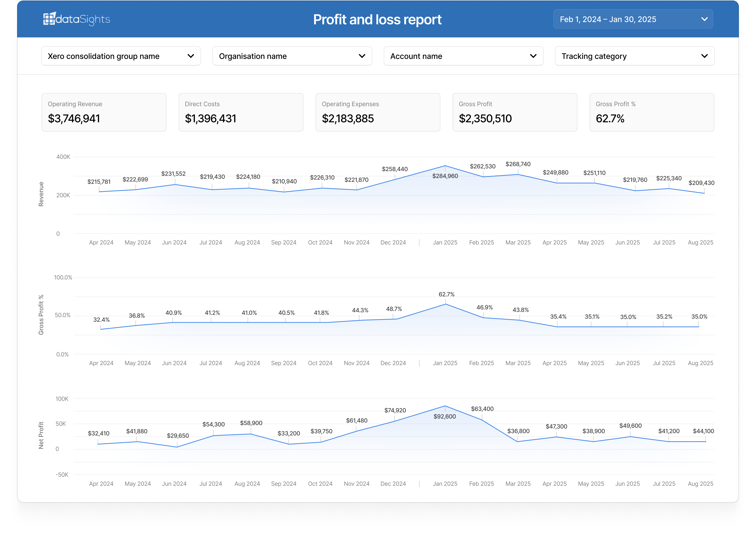The width and height of the screenshot is (756, 540).
Task: Click the $63,400 net profit label
Action: point(482,409)
